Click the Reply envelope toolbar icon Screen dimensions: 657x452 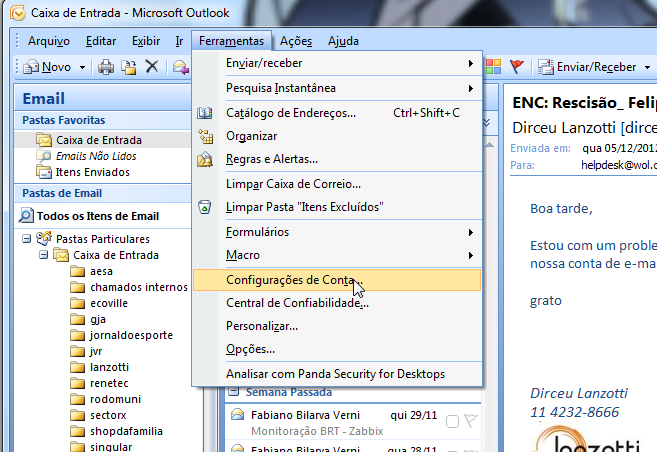(181, 67)
